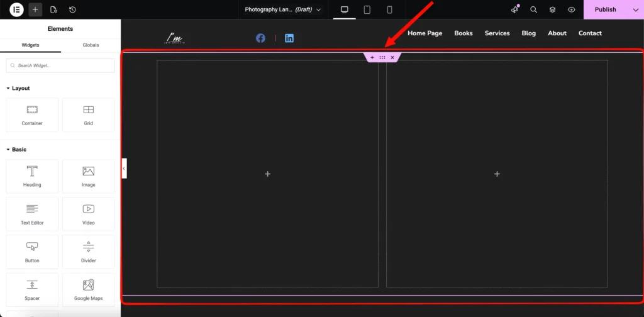The height and width of the screenshot is (317, 644).
Task: Click plus in the left empty column
Action: click(x=267, y=174)
